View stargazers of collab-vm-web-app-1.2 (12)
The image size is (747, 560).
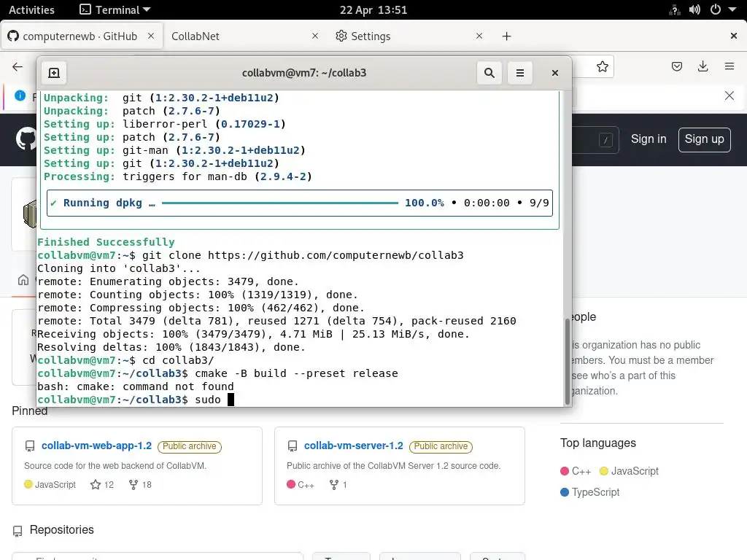[102, 485]
